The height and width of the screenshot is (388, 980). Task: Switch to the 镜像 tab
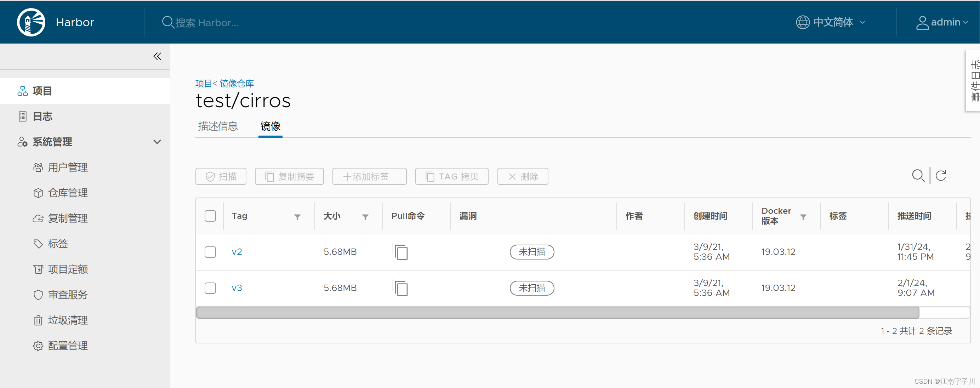click(x=270, y=126)
